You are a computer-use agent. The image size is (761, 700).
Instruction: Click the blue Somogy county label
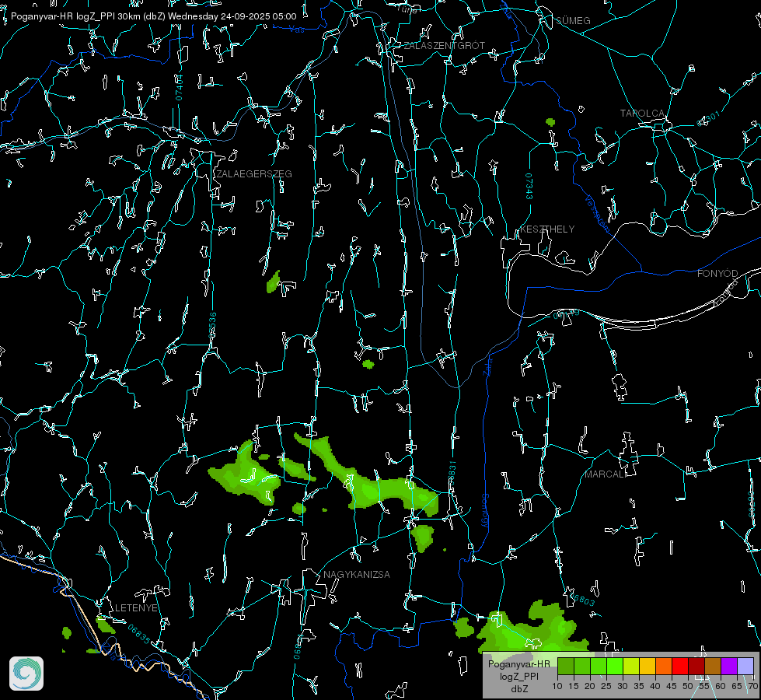(484, 511)
